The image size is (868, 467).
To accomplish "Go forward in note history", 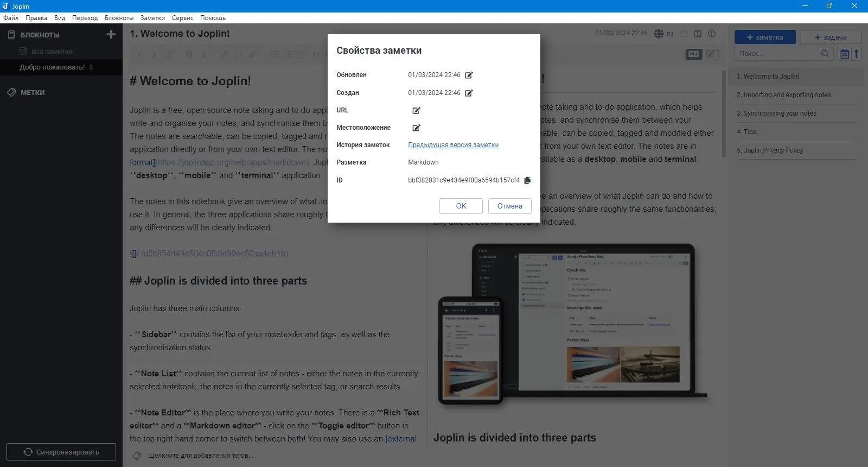I will (x=154, y=54).
